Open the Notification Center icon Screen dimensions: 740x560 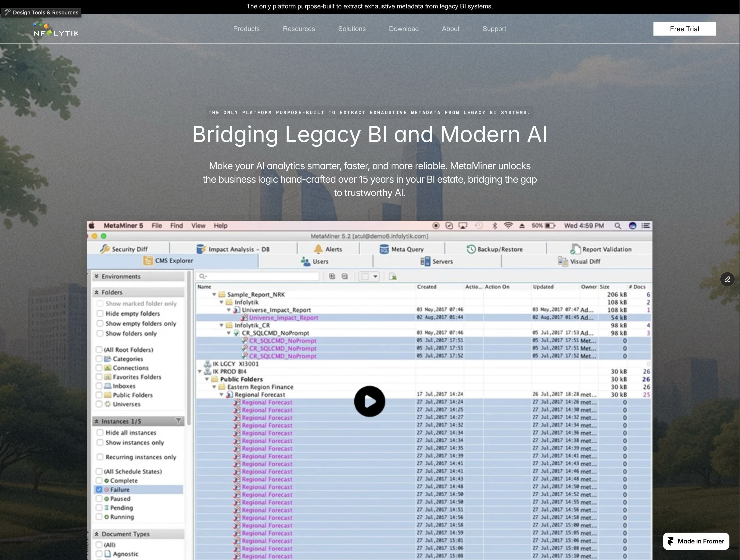click(x=646, y=226)
